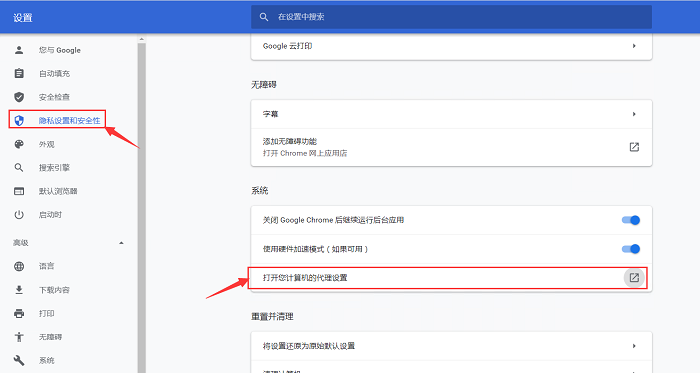Open 下载内容 in sidebar
The width and height of the screenshot is (700, 373).
(x=54, y=290)
